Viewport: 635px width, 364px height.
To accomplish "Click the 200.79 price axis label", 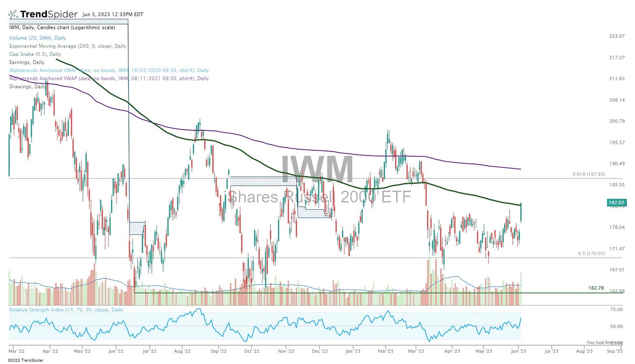I will point(617,121).
